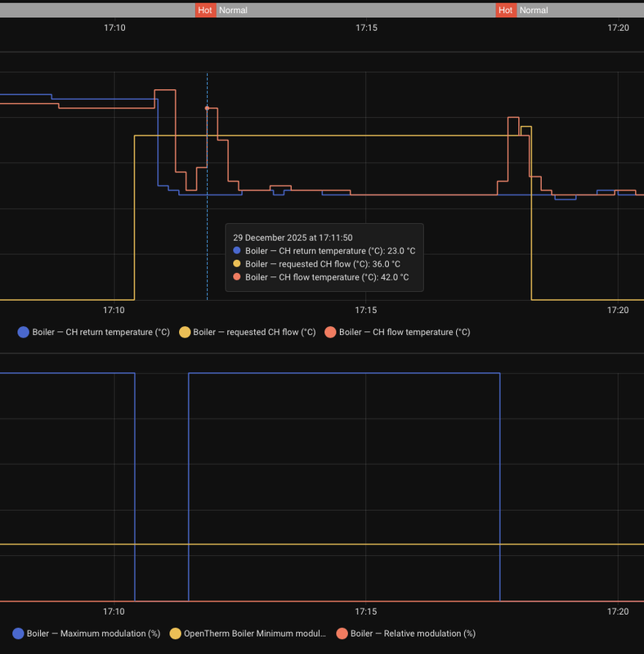Toggle the "OpenTherm Boiler Minimum modul..." legend label

(254, 634)
